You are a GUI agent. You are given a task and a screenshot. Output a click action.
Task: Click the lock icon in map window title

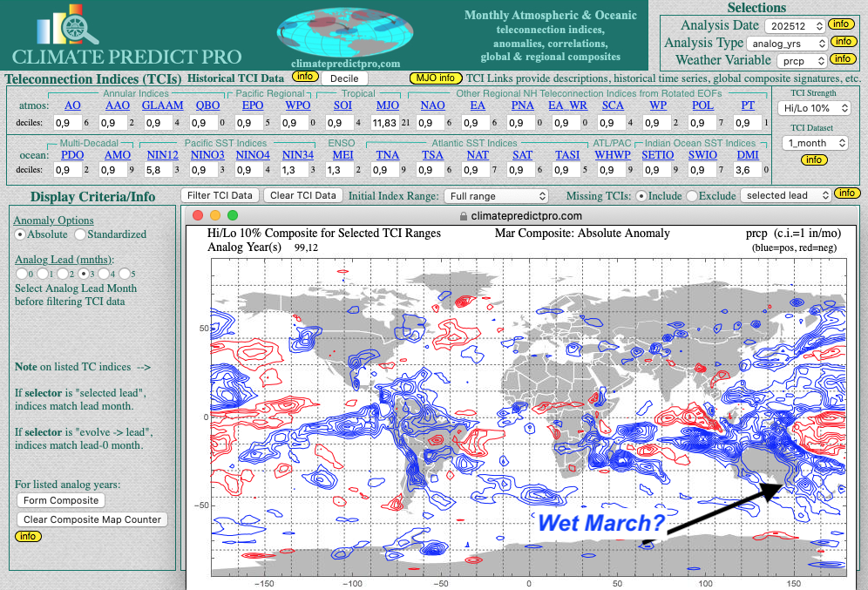pos(462,215)
